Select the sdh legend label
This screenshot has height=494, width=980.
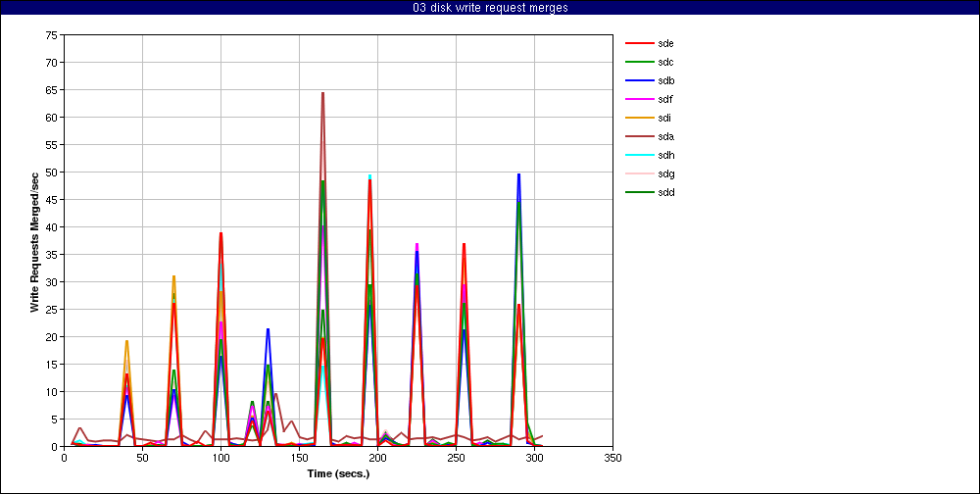[x=665, y=155]
